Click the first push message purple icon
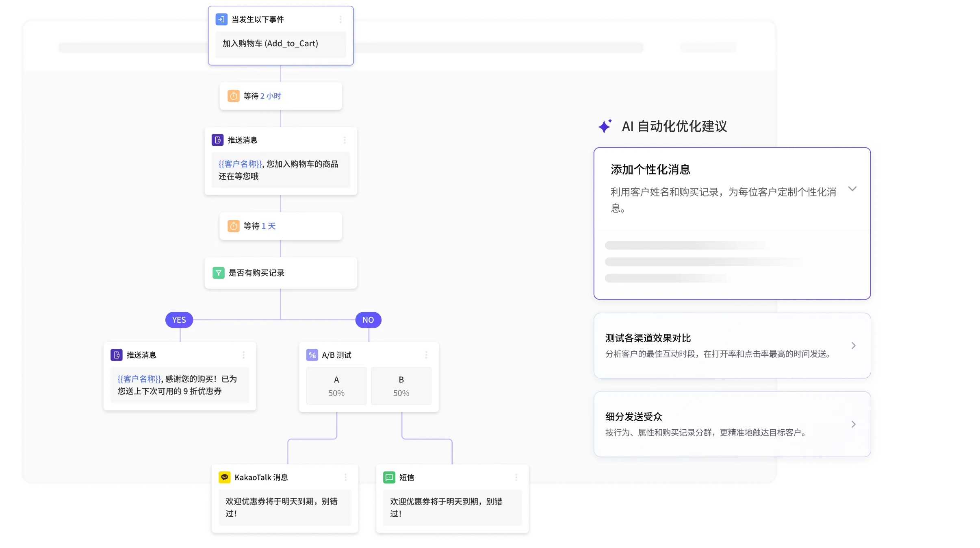The image size is (980, 548). coord(217,140)
